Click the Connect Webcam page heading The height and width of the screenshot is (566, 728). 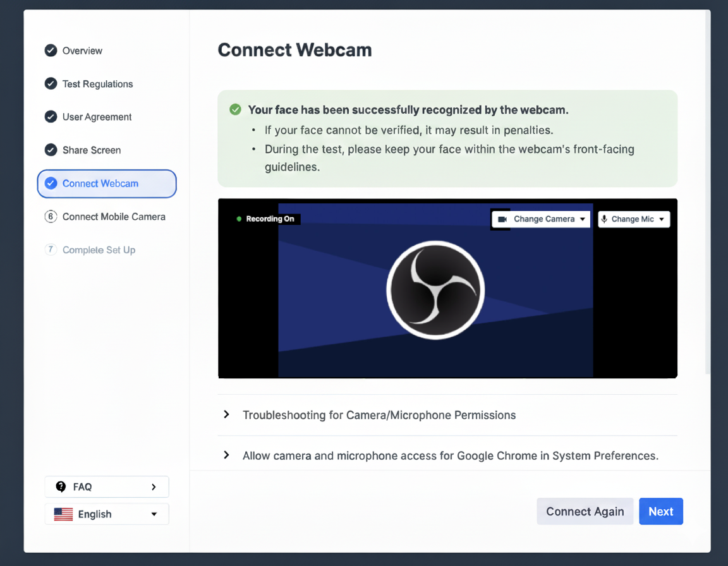295,50
